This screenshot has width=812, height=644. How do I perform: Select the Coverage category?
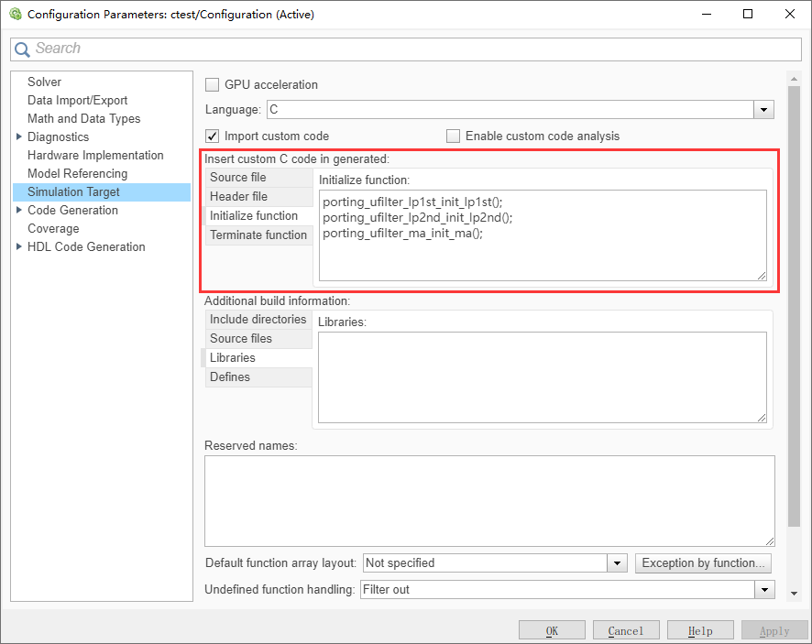click(53, 229)
